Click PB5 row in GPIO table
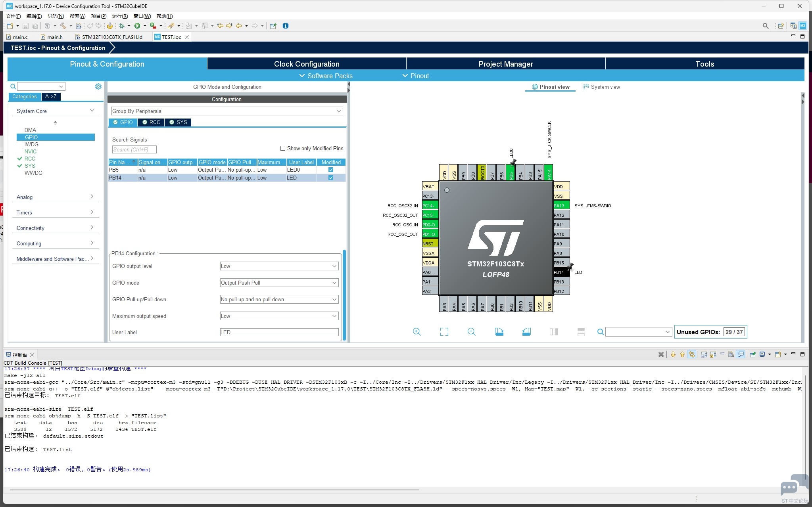Image resolution: width=812 pixels, height=507 pixels. tap(227, 170)
